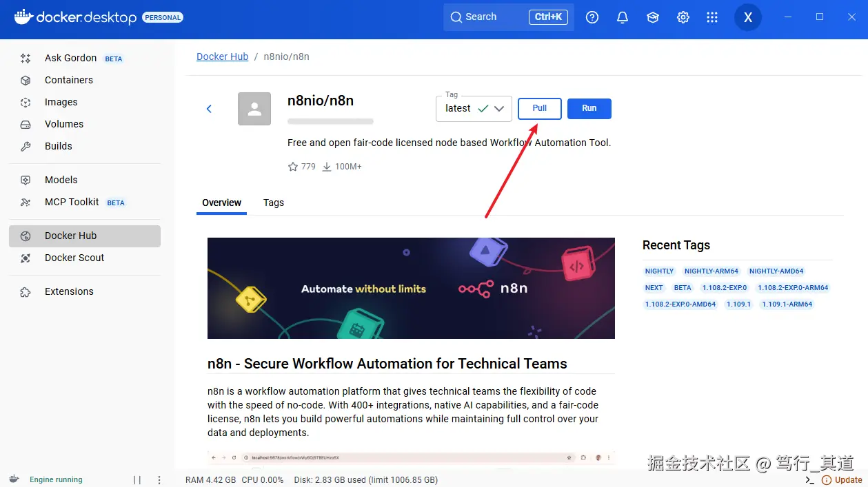This screenshot has height=487, width=868.
Task: Open Builds in the sidebar
Action: coord(85,146)
